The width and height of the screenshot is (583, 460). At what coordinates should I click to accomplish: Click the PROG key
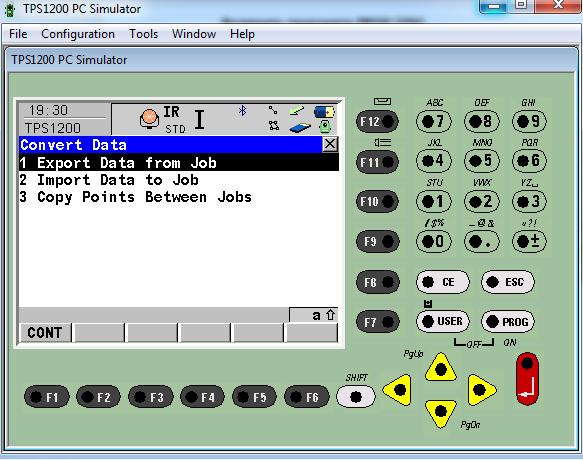[x=508, y=321]
